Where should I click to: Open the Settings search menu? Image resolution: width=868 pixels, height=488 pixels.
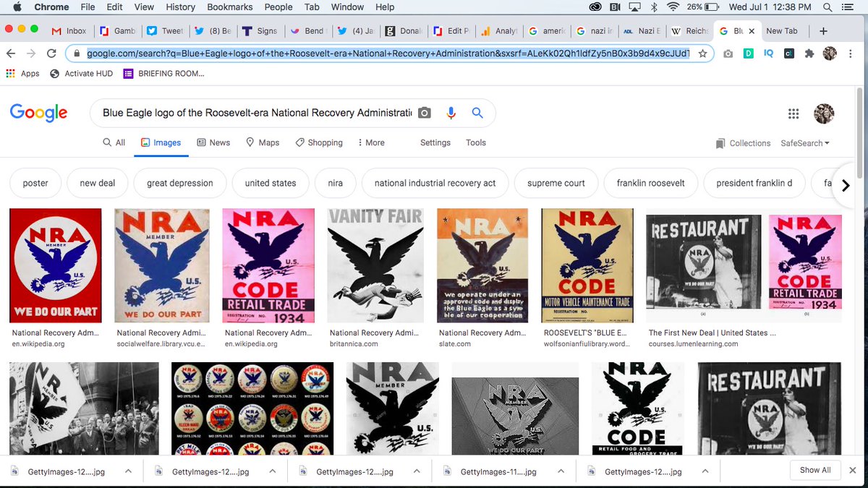pos(435,142)
